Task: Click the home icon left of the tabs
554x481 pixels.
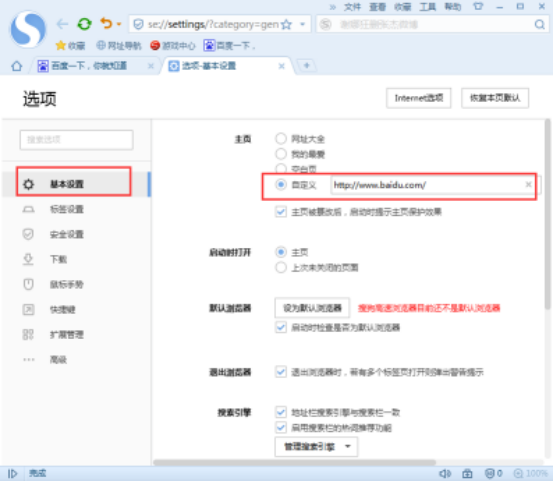Action: click(16, 66)
